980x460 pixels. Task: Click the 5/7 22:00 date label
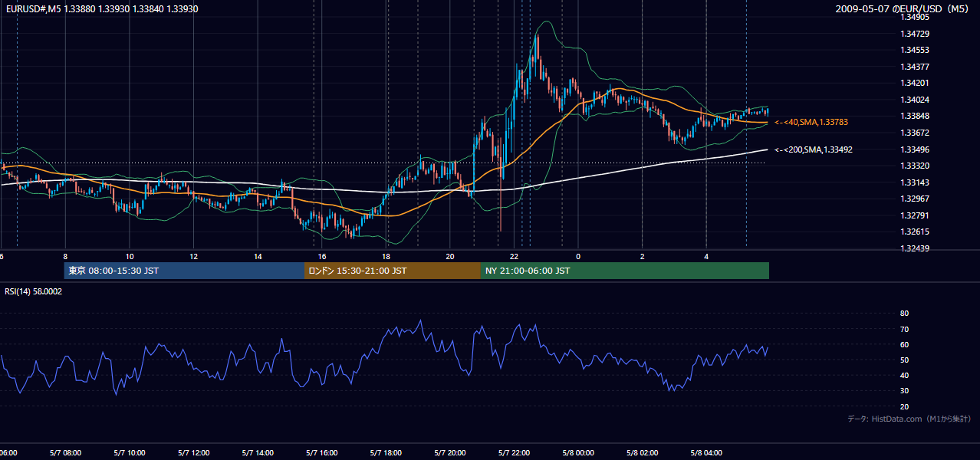pos(514,453)
